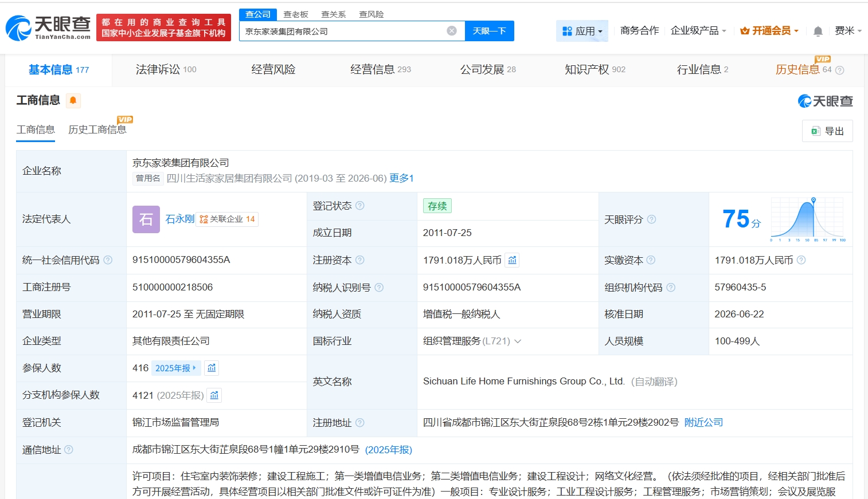Open the 法律诉讼 100 tab
Viewport: 868px width, 499px height.
(166, 69)
